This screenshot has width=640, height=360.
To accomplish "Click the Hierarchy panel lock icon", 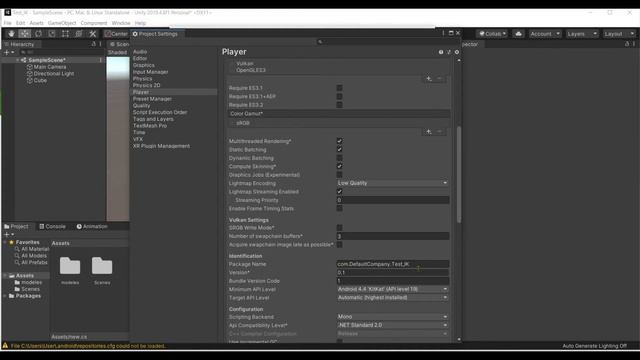I will 93,44.
